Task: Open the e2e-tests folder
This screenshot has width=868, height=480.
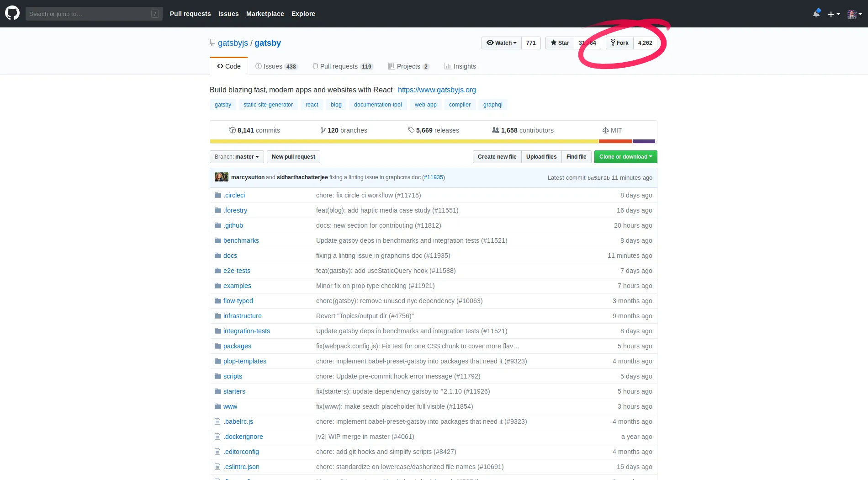Action: [237, 271]
